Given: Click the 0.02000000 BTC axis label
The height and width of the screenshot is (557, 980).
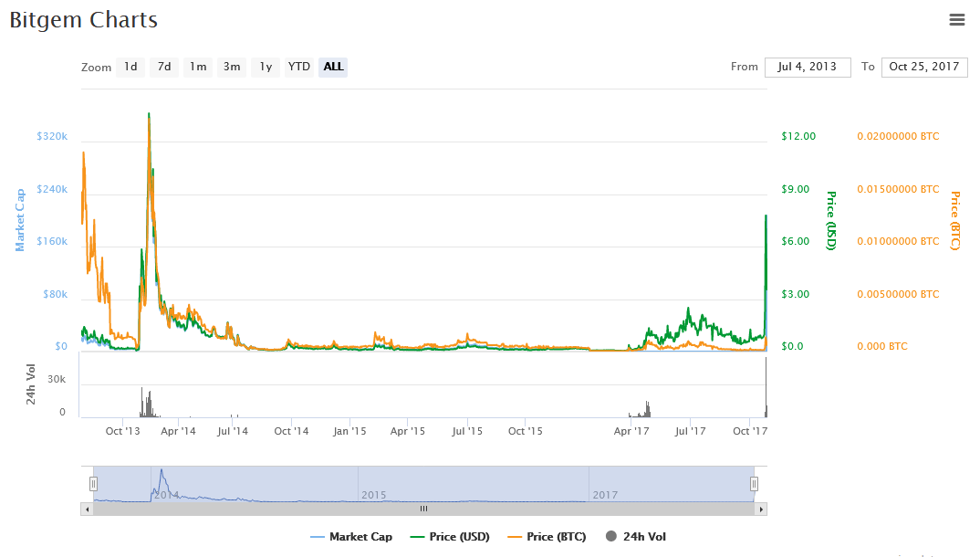Looking at the screenshot, I should 898,136.
